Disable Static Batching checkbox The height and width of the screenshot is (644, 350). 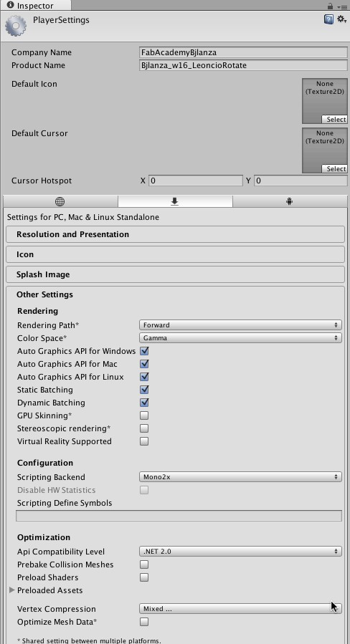click(144, 390)
